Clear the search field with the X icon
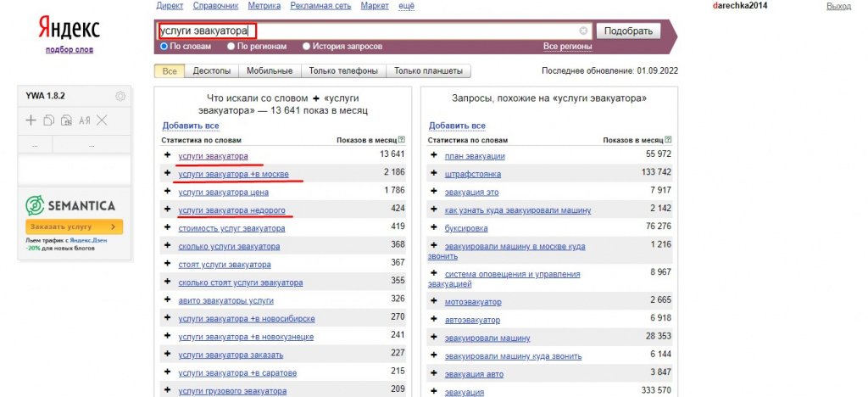The width and height of the screenshot is (868, 397). 583,31
